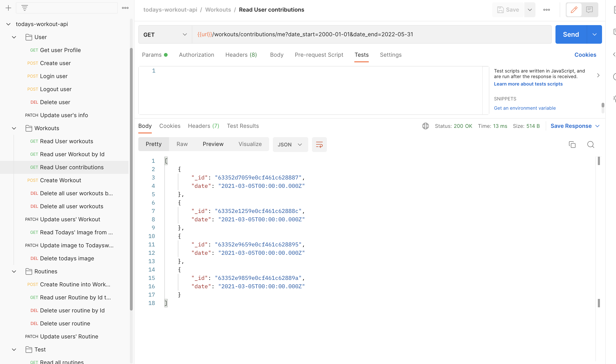616x364 pixels.
Task: Open the sidebar filter icon
Action: click(x=24, y=8)
